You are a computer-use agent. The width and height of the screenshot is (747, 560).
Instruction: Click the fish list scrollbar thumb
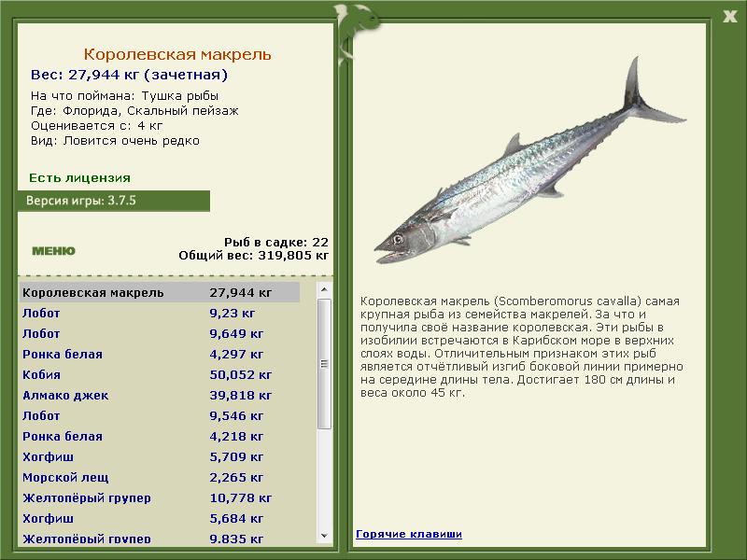click(x=324, y=364)
